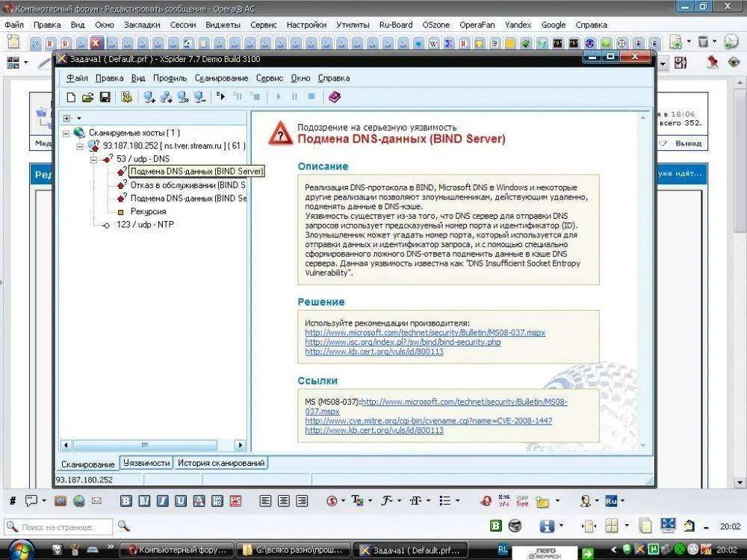Click the add host range icon in XSpider
Screen dimensions: 747x560
tap(167, 97)
